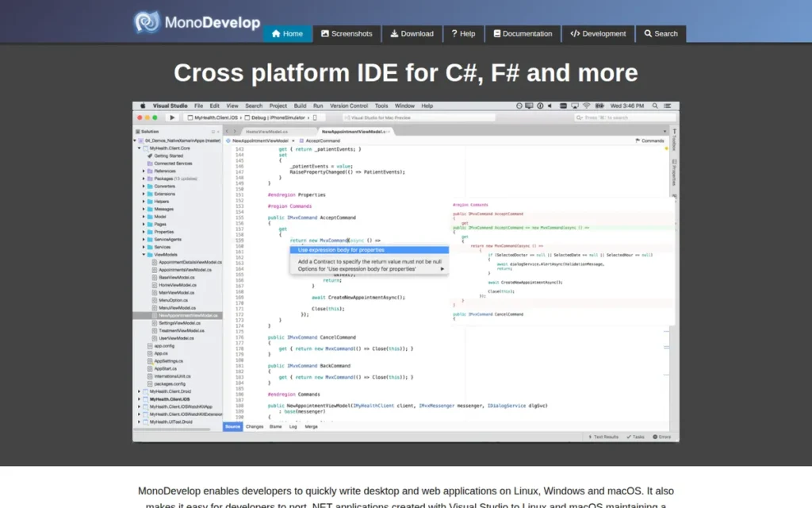Collapse the MyHealth.Client.Core project arrow
This screenshot has width=812, height=508.
(x=140, y=148)
